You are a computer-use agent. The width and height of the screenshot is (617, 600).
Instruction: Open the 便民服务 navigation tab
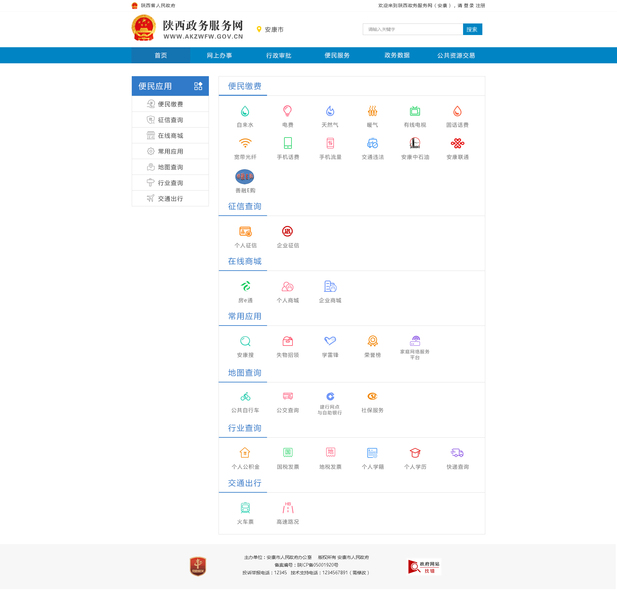tap(337, 55)
